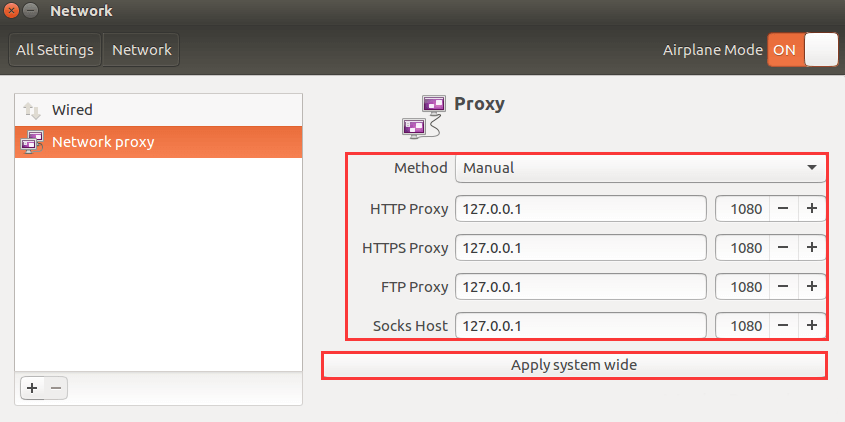Increase HTTP Proxy port with plus

[x=812, y=209]
